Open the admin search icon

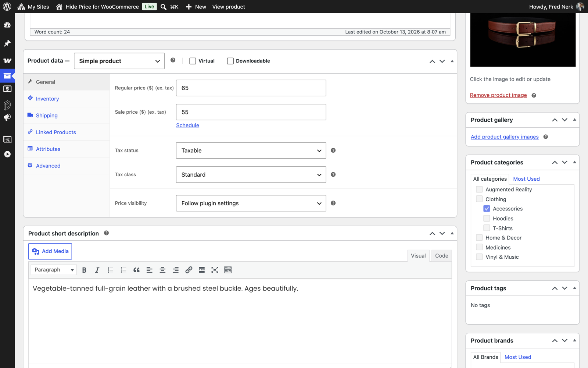point(164,7)
